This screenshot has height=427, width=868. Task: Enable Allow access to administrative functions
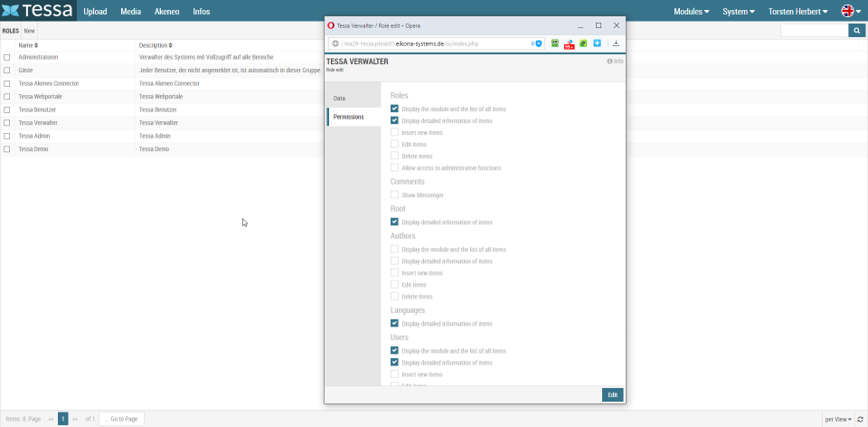pos(395,167)
